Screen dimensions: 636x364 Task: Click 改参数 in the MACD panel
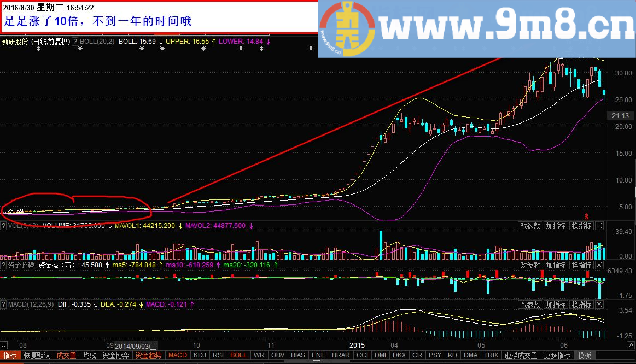tap(530, 304)
